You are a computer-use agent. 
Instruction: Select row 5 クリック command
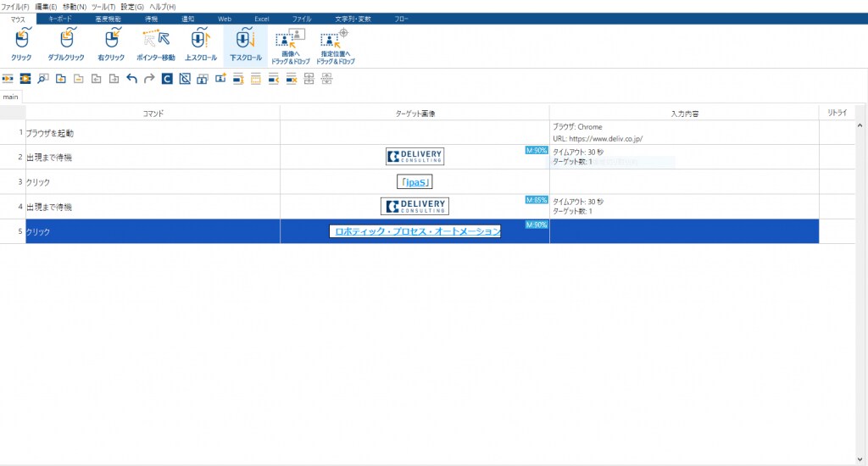(153, 231)
